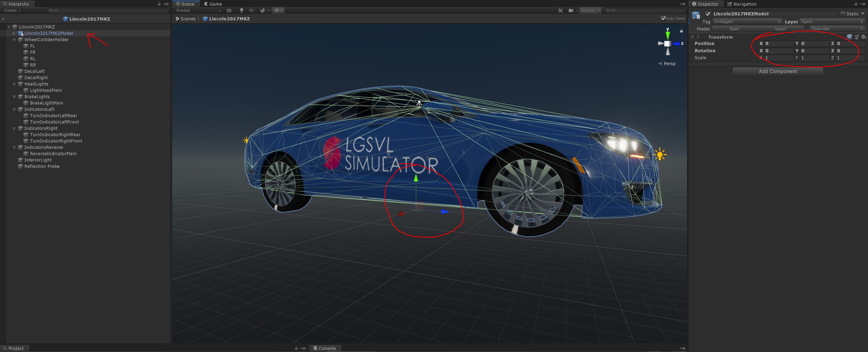Viewport: 868px width, 352px height.
Task: Enable the Static checkbox
Action: pos(843,14)
